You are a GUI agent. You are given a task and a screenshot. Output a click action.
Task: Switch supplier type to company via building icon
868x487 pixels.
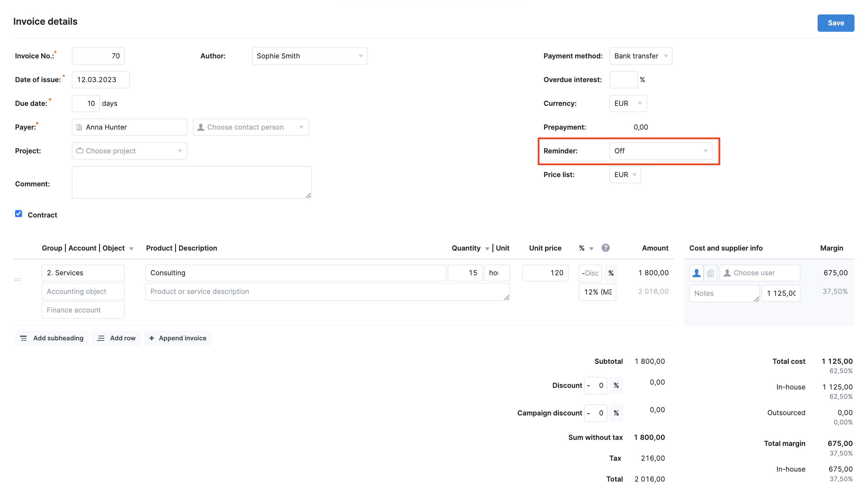coord(711,273)
